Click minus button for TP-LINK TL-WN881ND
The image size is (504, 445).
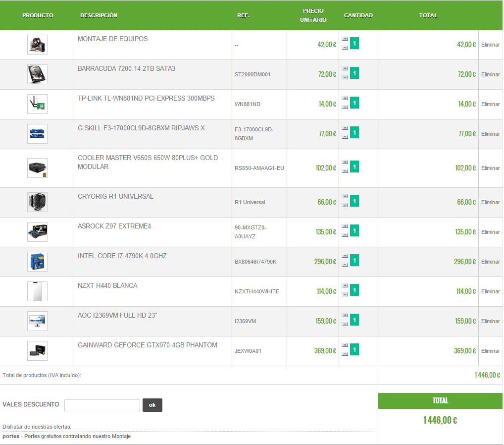click(x=345, y=107)
